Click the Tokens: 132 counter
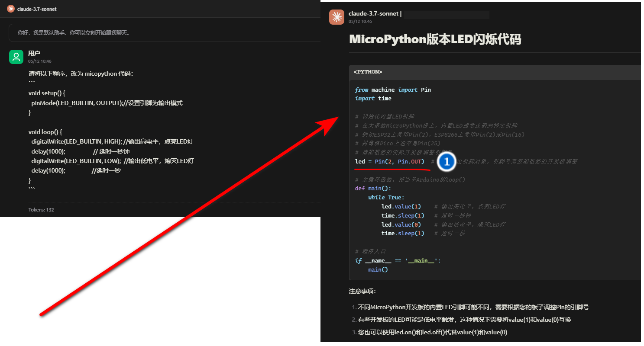The width and height of the screenshot is (644, 346). [x=41, y=210]
